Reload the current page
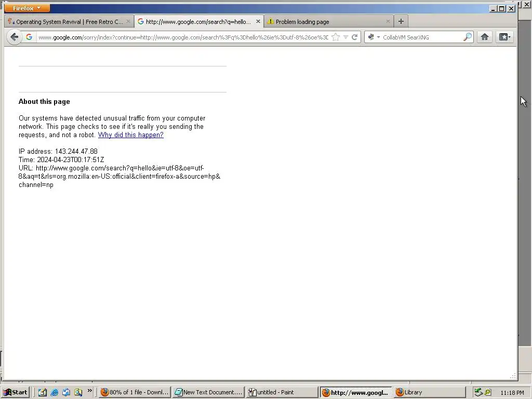Viewport: 532px width, 399px height. [354, 37]
